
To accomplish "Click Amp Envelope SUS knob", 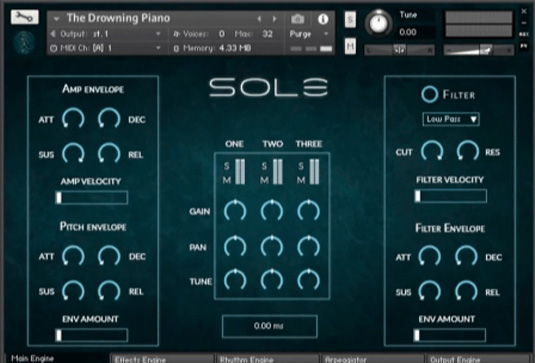I will tap(73, 153).
